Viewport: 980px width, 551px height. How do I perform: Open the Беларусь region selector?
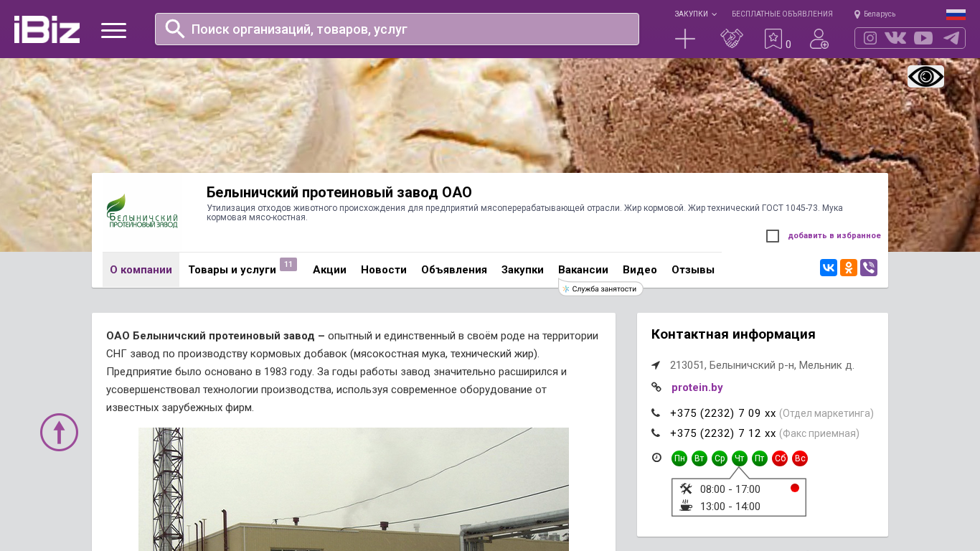click(x=875, y=14)
